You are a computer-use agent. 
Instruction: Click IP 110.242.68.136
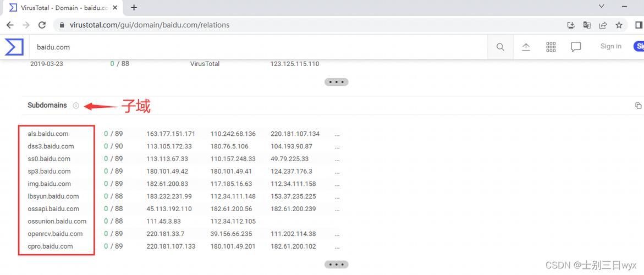click(233, 134)
